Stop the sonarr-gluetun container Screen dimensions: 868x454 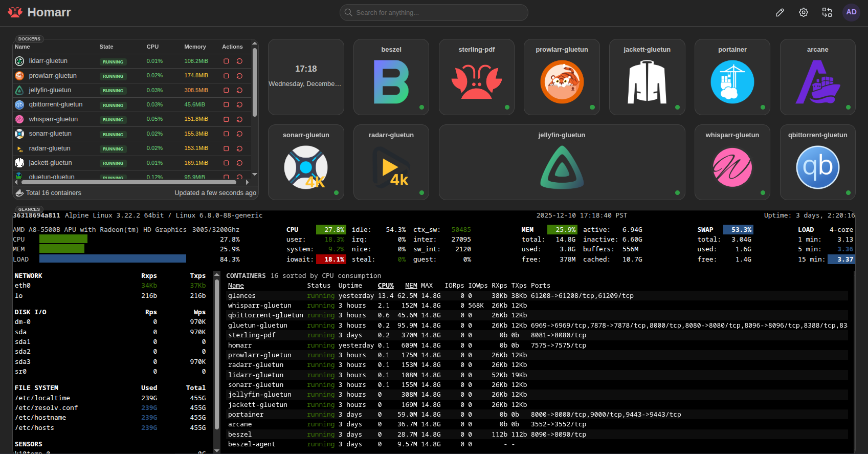pyautogui.click(x=226, y=134)
